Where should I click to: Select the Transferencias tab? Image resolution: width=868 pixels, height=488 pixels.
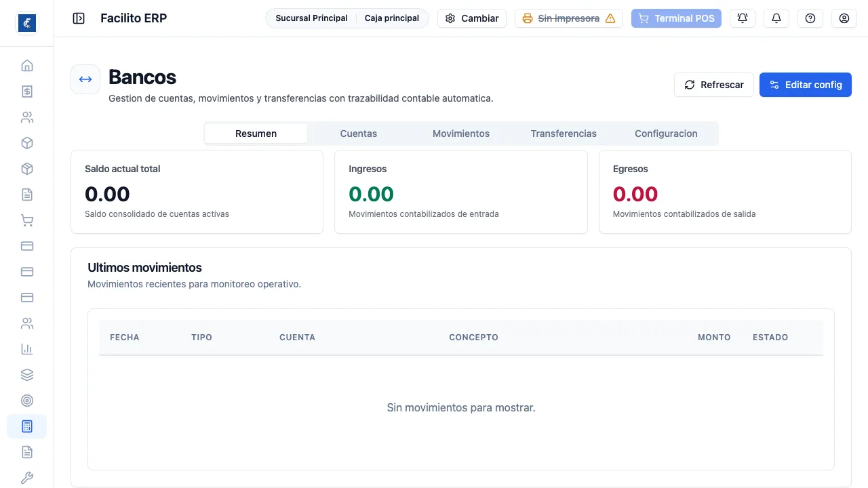564,134
